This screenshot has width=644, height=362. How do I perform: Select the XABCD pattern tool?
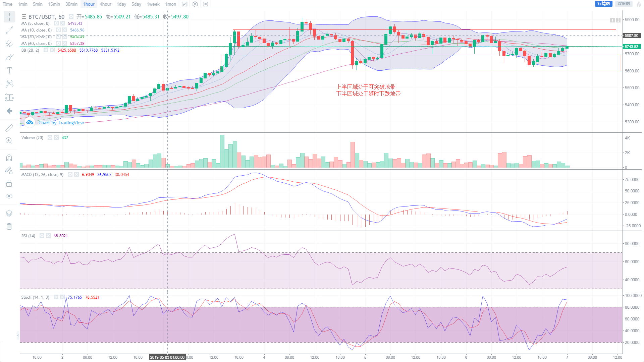coord(9,84)
